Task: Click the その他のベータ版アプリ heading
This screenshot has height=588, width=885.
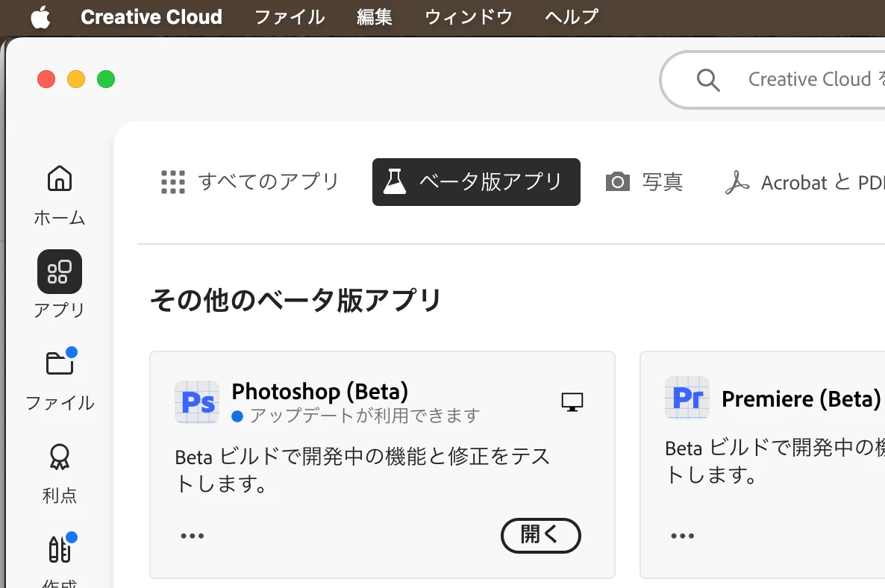Action: pos(295,300)
